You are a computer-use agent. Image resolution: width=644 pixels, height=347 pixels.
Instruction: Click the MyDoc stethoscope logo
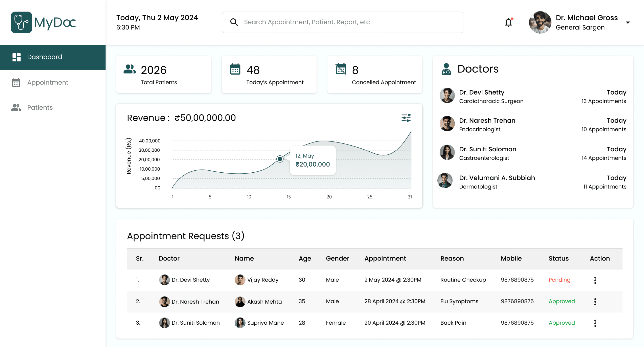click(x=21, y=22)
